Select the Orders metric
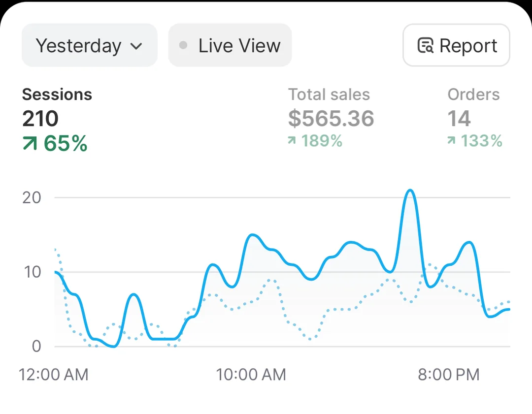This screenshot has height=414, width=532. pyautogui.click(x=473, y=118)
